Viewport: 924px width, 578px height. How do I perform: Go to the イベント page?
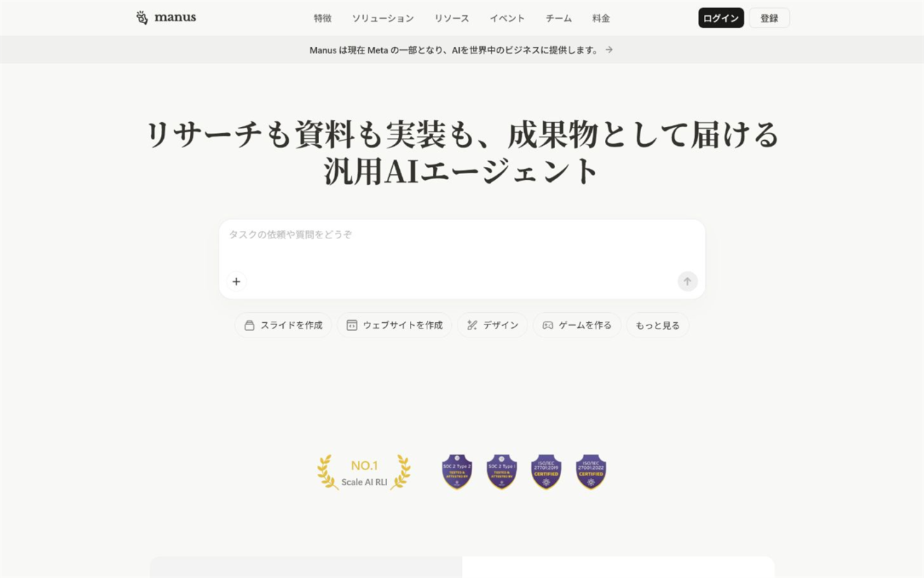click(x=507, y=18)
